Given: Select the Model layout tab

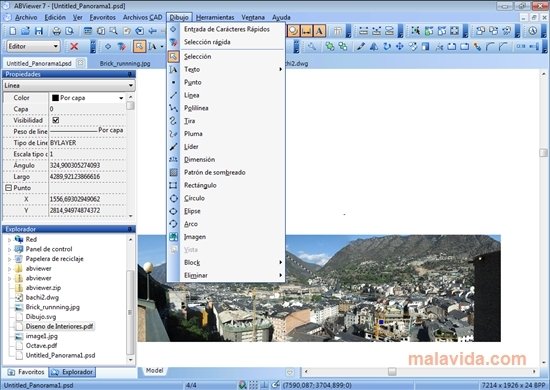Looking at the screenshot, I should (x=154, y=371).
